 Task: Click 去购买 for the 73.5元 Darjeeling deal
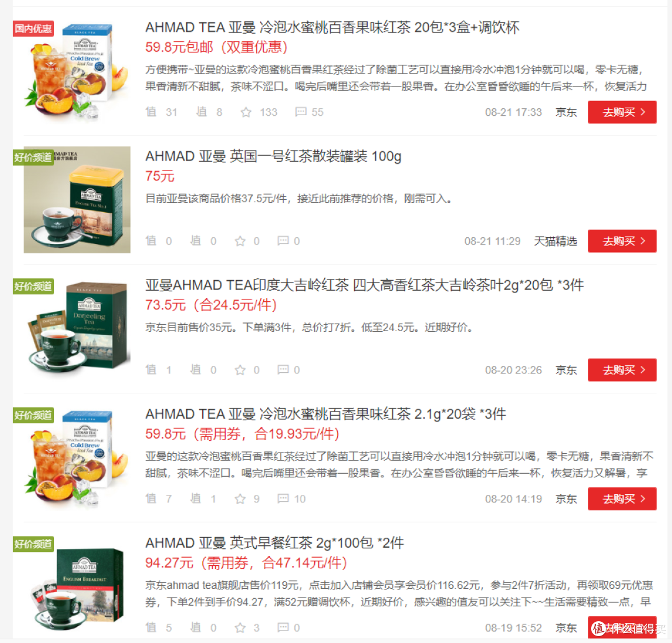[x=622, y=370]
